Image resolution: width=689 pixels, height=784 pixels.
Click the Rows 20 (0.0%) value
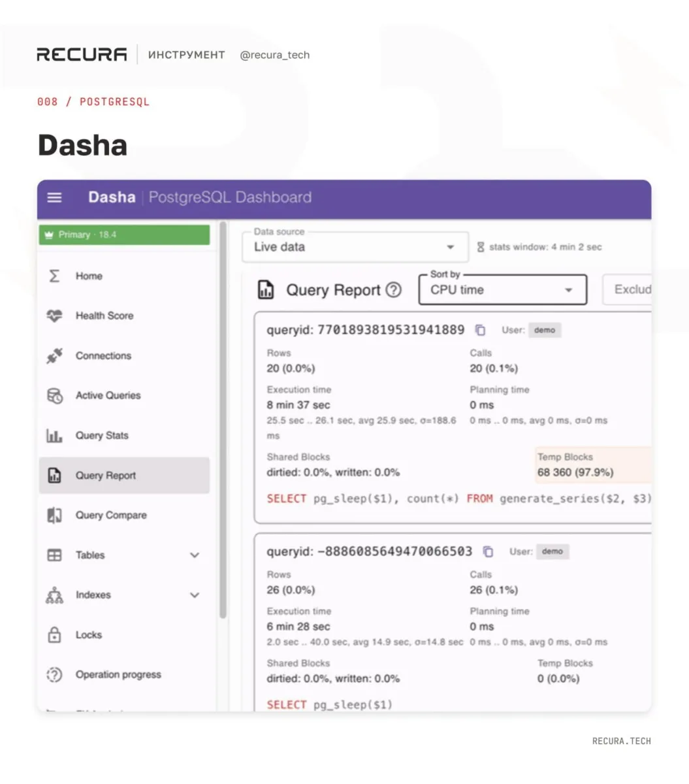tap(290, 368)
